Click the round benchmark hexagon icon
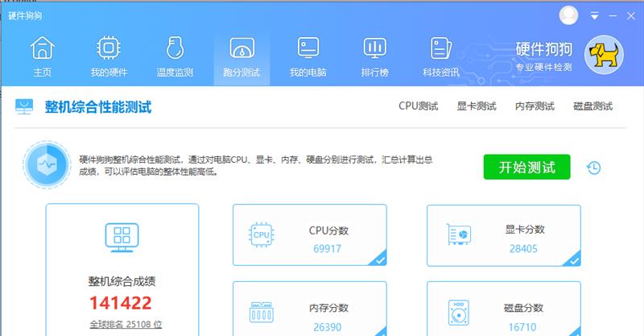Viewport: 644px width, 336px height. point(47,164)
